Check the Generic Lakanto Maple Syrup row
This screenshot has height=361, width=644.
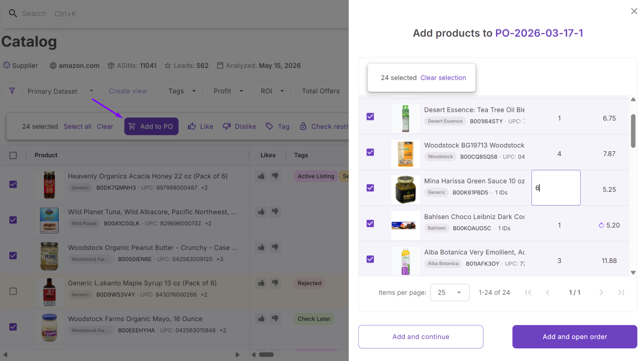point(13,291)
